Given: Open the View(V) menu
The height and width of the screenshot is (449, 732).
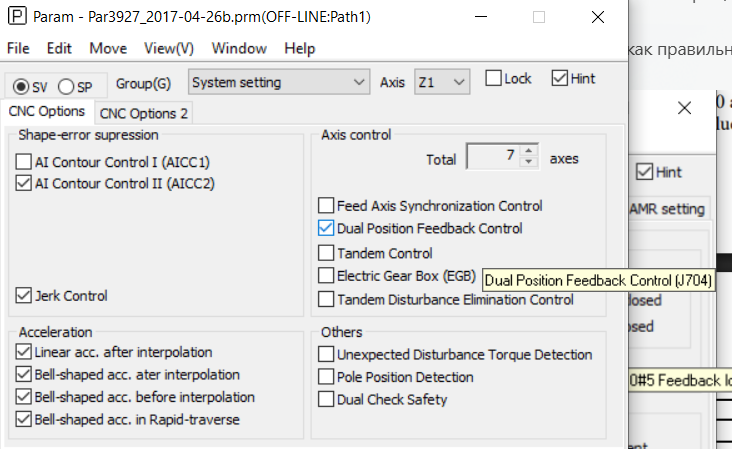Looking at the screenshot, I should (168, 48).
